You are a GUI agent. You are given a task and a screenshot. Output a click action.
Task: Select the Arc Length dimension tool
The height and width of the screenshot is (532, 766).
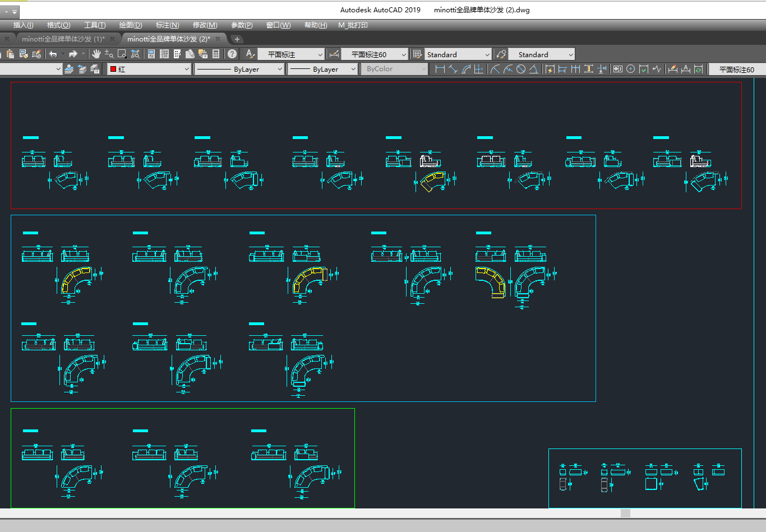[x=466, y=69]
